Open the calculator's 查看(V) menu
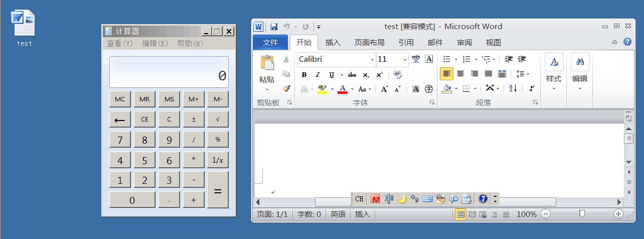Screen dimensions: 644x239 pyautogui.click(x=120, y=44)
